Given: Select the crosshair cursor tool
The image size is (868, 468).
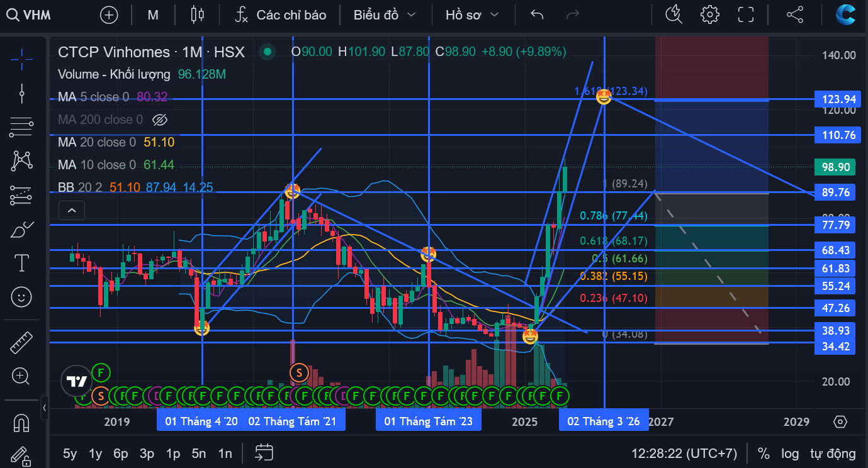Looking at the screenshot, I should tap(22, 58).
